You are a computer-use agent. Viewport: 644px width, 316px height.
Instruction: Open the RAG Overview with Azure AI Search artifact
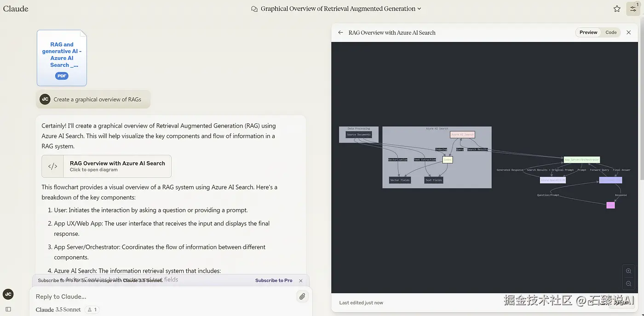point(106,166)
